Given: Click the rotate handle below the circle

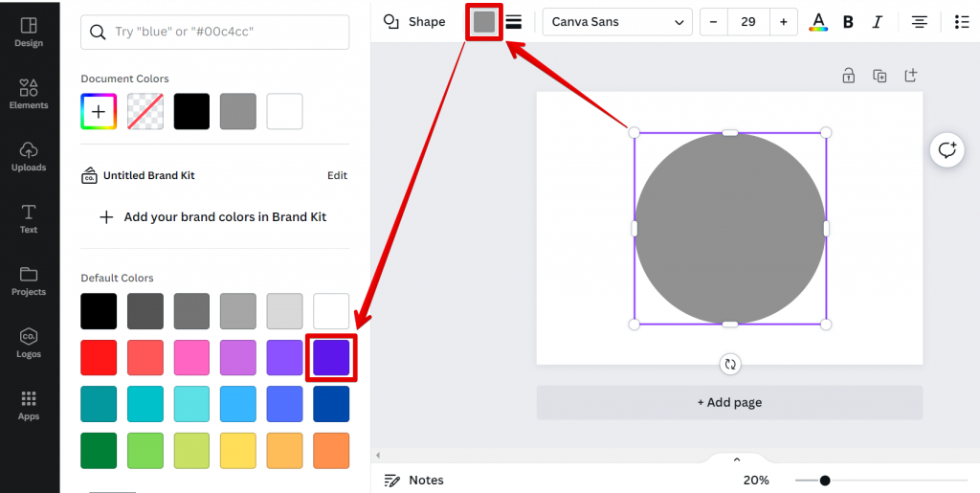Looking at the screenshot, I should pyautogui.click(x=730, y=364).
